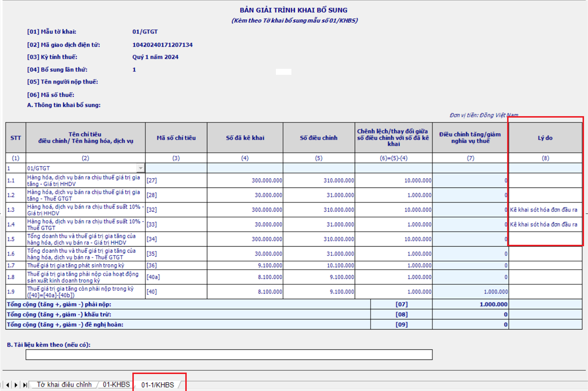Select reason text in row 1.4
The width and height of the screenshot is (588, 391).
click(544, 225)
